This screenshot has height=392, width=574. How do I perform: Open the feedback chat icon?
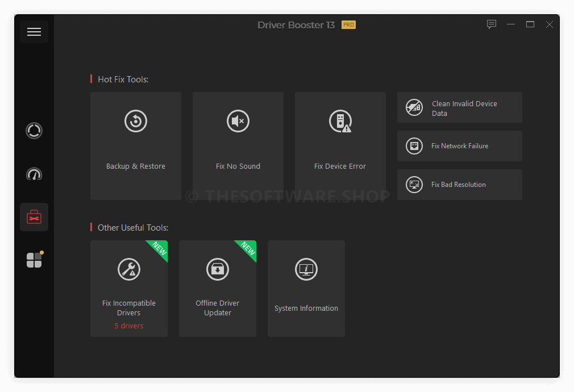click(x=492, y=24)
